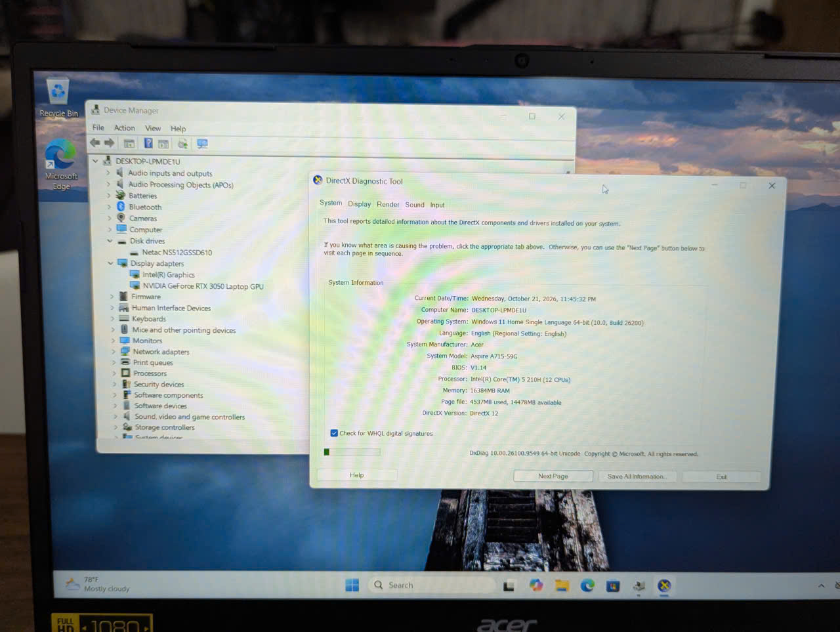
Task: Expand the Batteries category
Action: pos(109,196)
